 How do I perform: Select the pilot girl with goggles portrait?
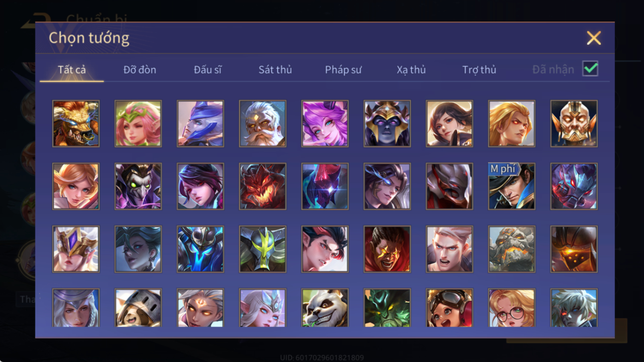click(449, 308)
